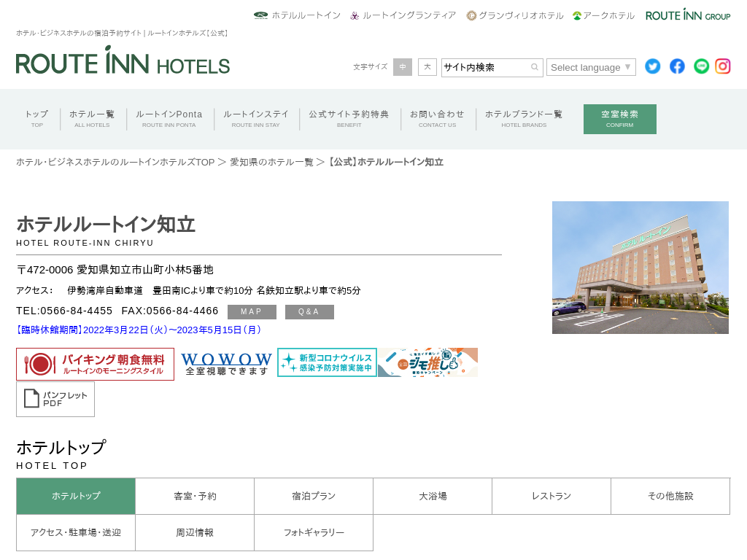This screenshot has height=560, width=747.
Task: Click the WOWOW 全室視聴 banner
Action: [x=226, y=363]
